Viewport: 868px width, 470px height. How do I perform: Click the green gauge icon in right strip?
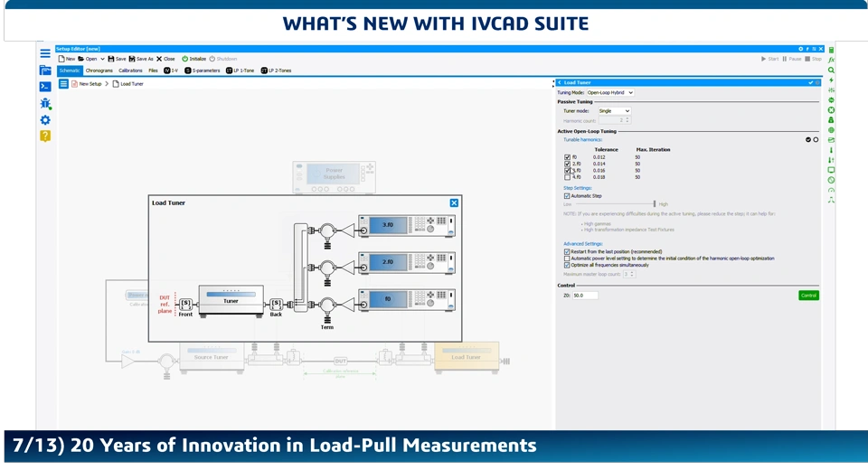pyautogui.click(x=831, y=190)
